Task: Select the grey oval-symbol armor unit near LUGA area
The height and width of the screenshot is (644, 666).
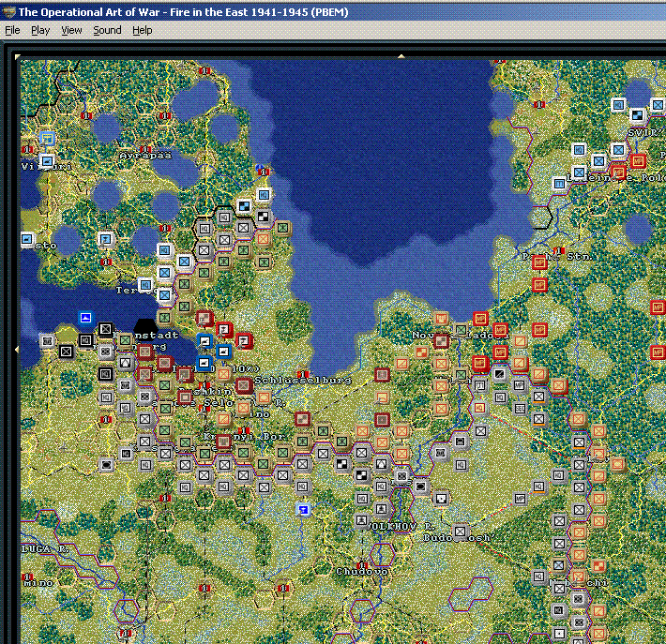Action: pyautogui.click(x=106, y=465)
